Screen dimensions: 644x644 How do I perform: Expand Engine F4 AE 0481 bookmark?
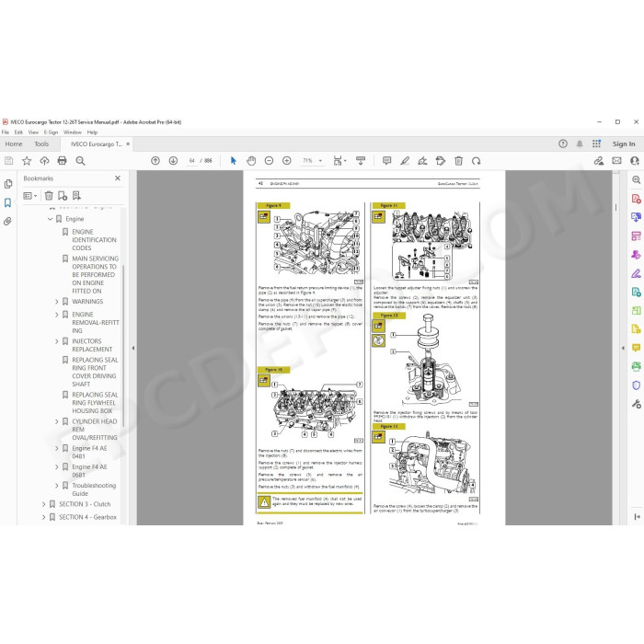point(57,448)
